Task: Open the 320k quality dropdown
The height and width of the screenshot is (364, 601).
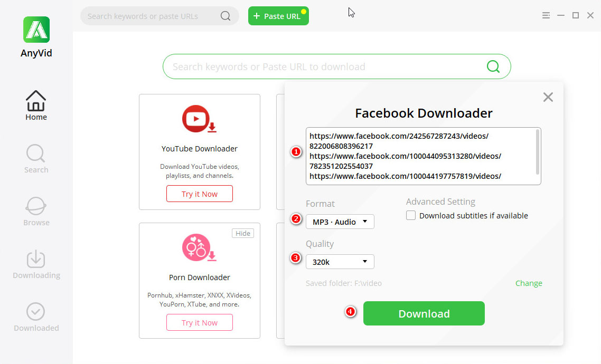Action: (340, 262)
